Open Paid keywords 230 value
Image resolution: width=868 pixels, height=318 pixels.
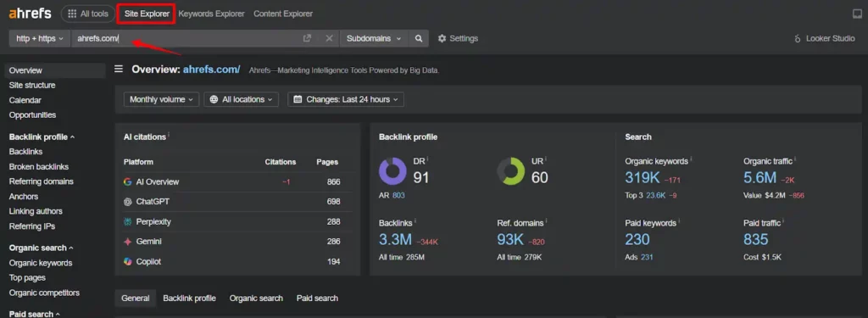coord(637,239)
